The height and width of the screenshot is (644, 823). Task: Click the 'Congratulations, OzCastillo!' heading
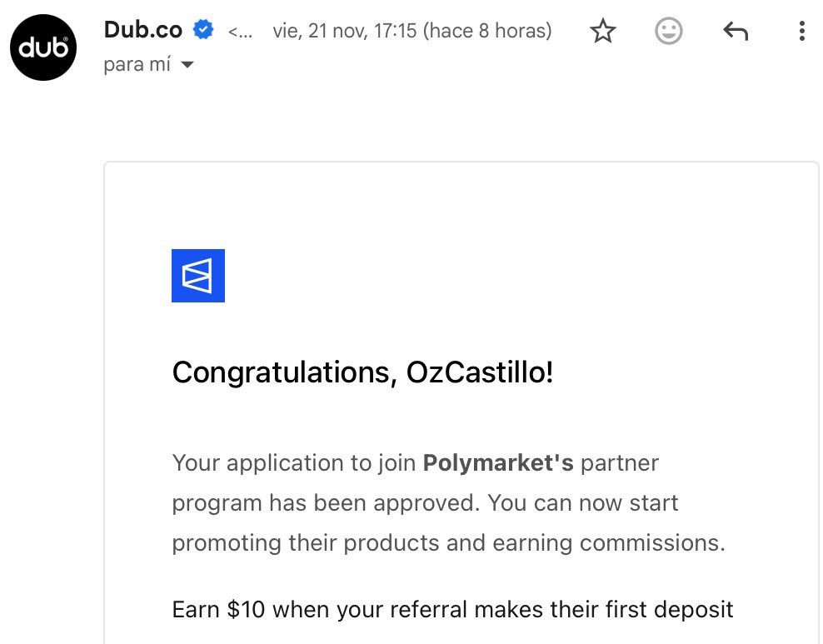click(362, 372)
